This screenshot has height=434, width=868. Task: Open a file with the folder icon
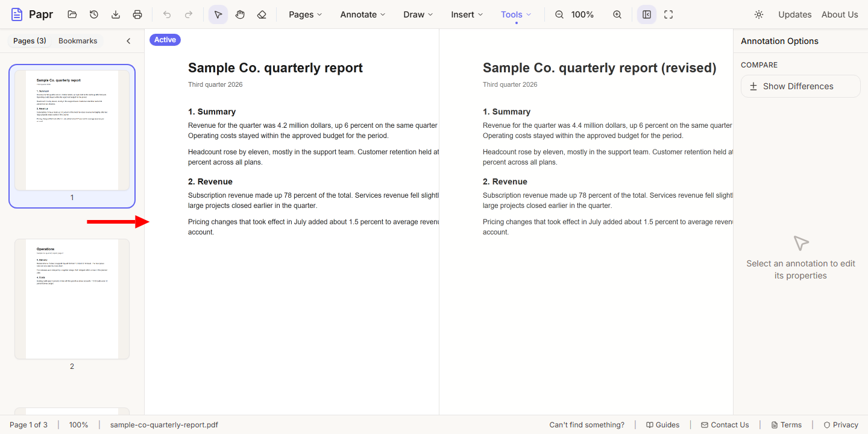click(x=72, y=14)
